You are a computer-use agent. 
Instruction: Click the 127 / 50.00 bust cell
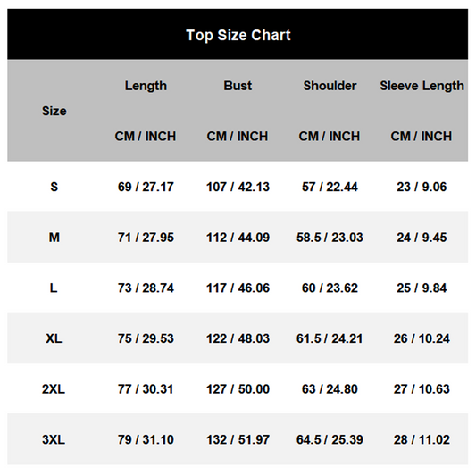coord(238,389)
